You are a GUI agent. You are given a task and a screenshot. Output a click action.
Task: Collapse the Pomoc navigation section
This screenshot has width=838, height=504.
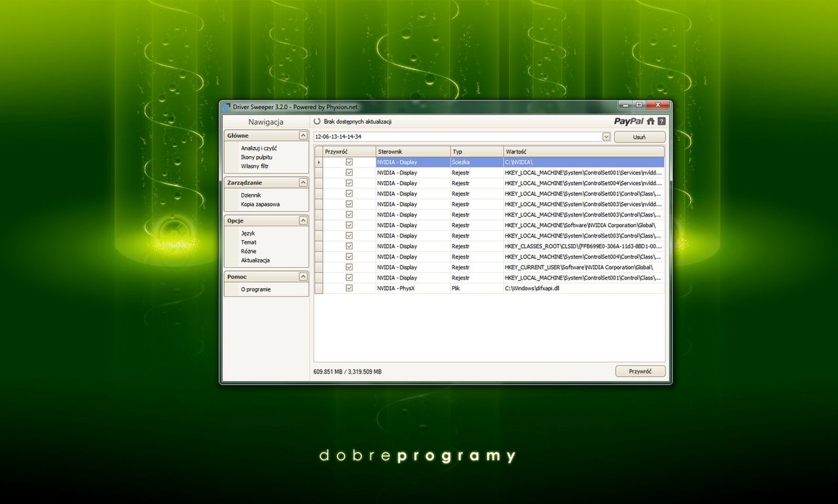click(x=303, y=277)
